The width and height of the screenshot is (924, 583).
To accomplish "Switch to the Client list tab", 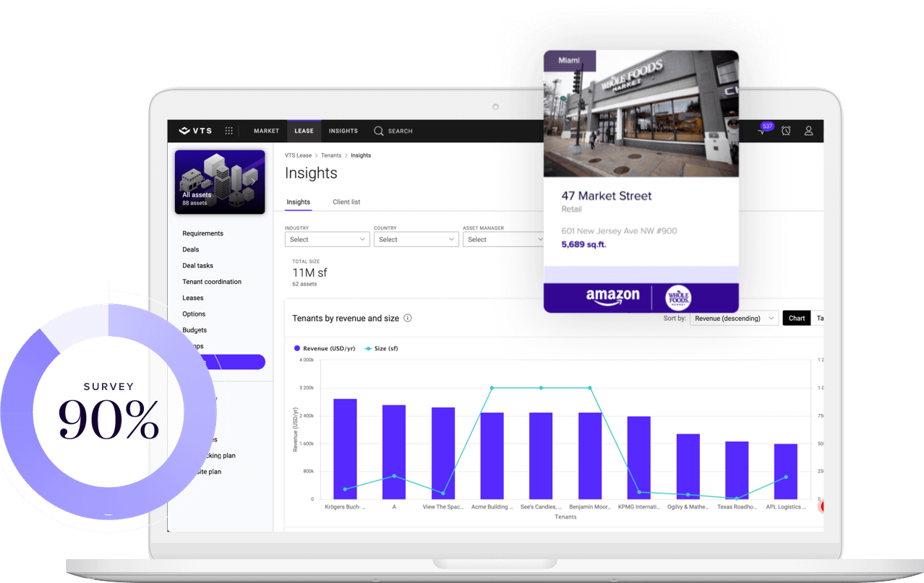I will click(x=346, y=202).
